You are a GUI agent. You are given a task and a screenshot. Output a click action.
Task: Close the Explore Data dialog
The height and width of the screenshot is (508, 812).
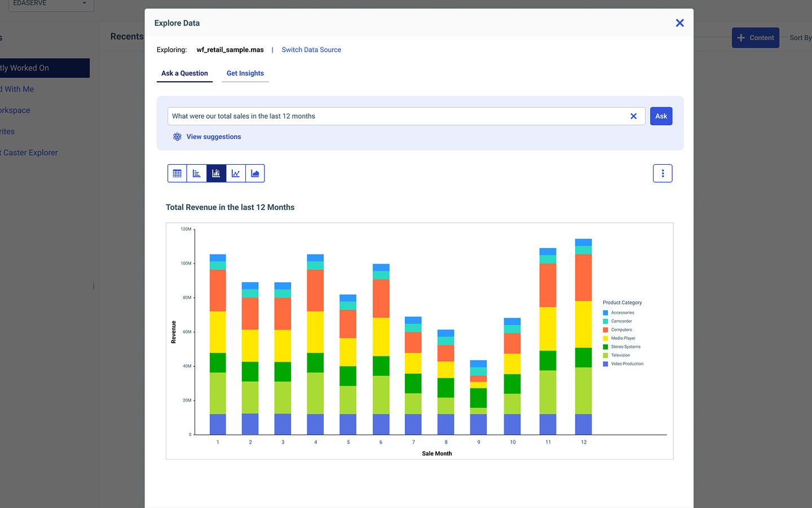[x=679, y=23]
